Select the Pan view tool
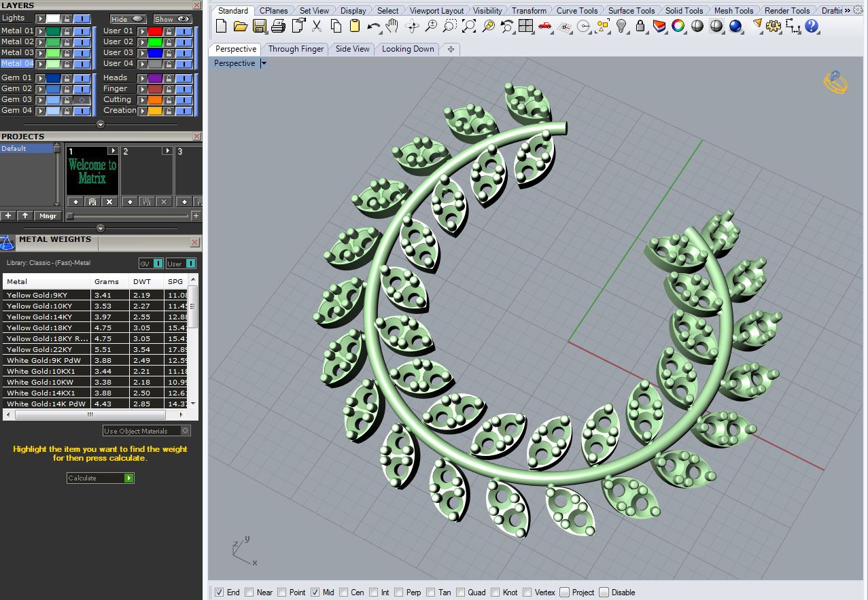This screenshot has height=600, width=868. [392, 25]
